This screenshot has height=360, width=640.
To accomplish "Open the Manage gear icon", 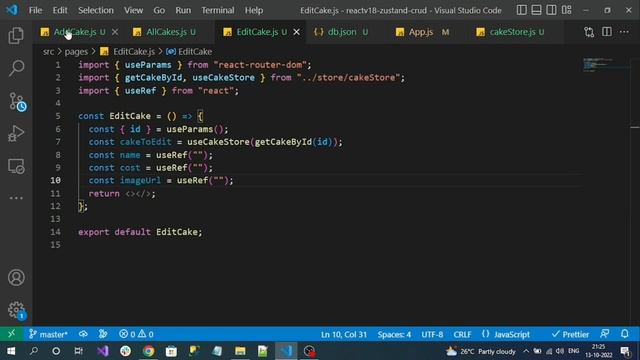I will coord(16,310).
